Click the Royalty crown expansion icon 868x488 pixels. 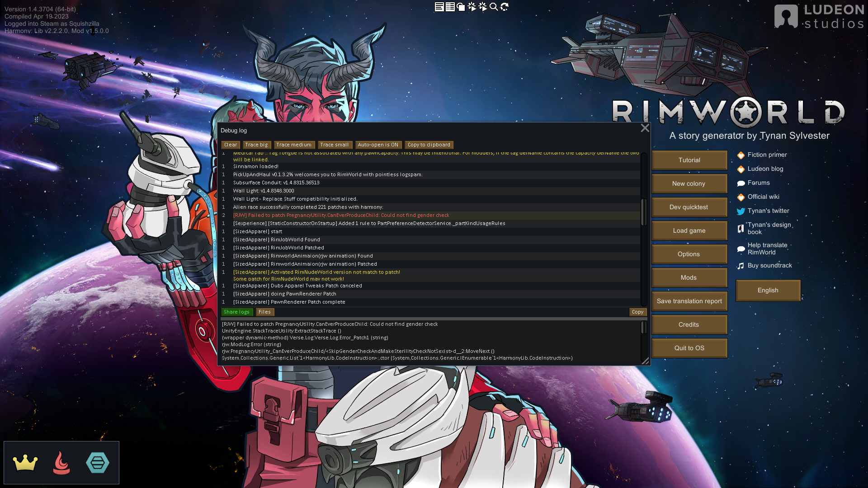coord(25,463)
